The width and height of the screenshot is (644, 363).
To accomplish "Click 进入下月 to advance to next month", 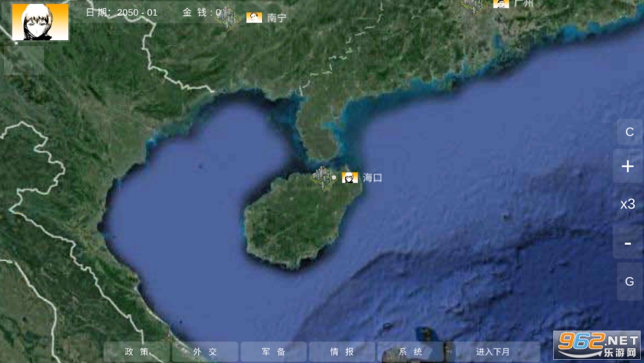I will coord(493,352).
